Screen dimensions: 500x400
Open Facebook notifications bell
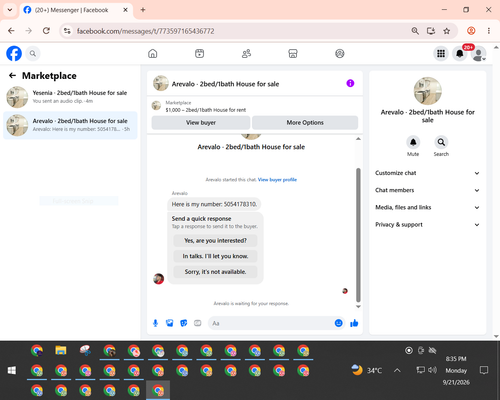(x=460, y=53)
